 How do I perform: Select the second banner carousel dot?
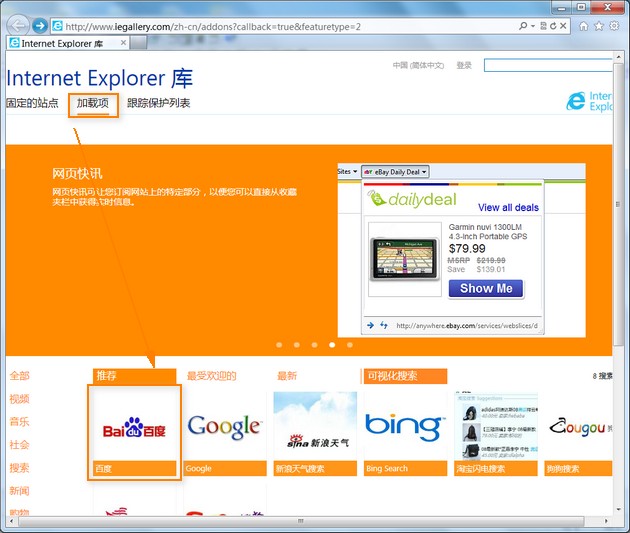[x=297, y=345]
